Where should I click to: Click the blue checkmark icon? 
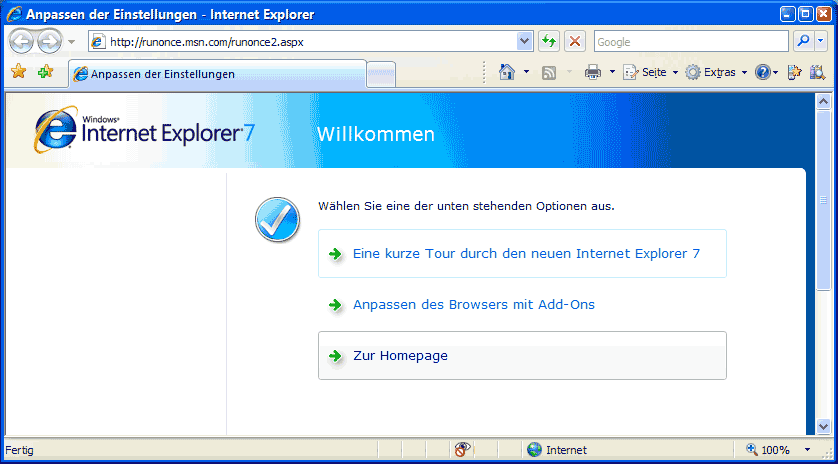click(277, 220)
